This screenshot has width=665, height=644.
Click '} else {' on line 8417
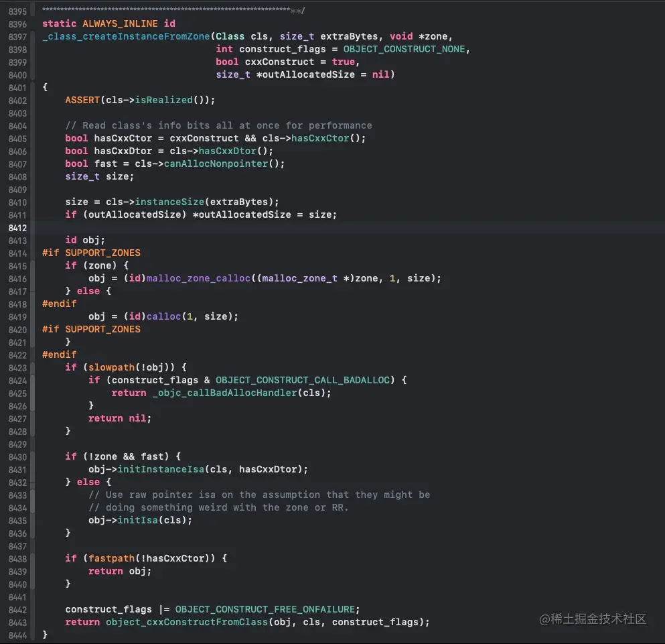[x=88, y=292]
